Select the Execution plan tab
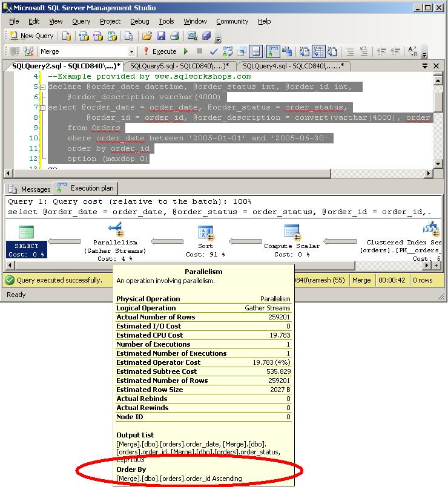 click(x=86, y=188)
